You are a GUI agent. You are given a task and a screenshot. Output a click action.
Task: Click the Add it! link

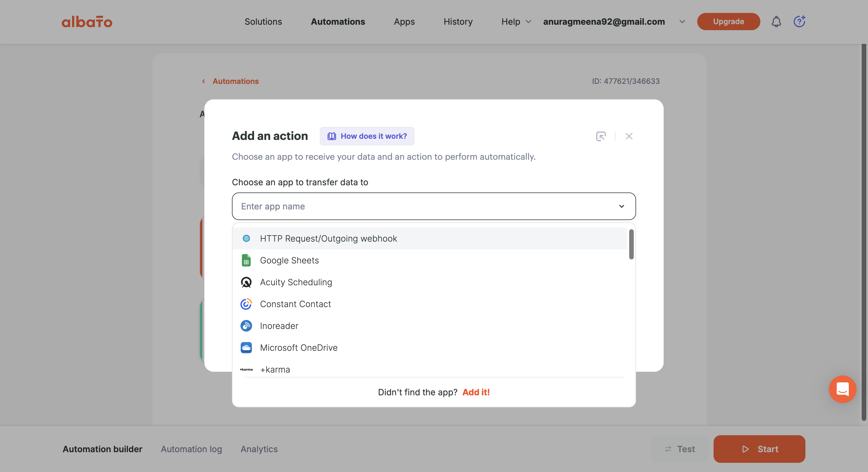tap(476, 392)
